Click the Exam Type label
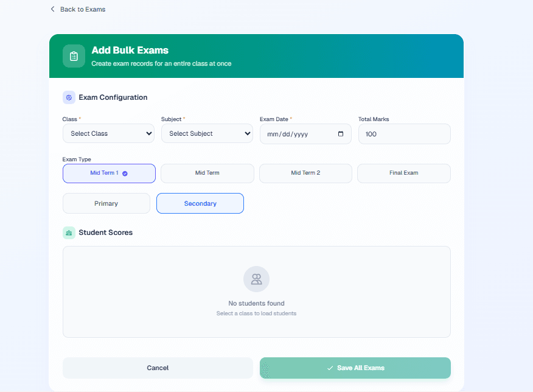Screen dimensions: 533x392 pyautogui.click(x=77, y=159)
